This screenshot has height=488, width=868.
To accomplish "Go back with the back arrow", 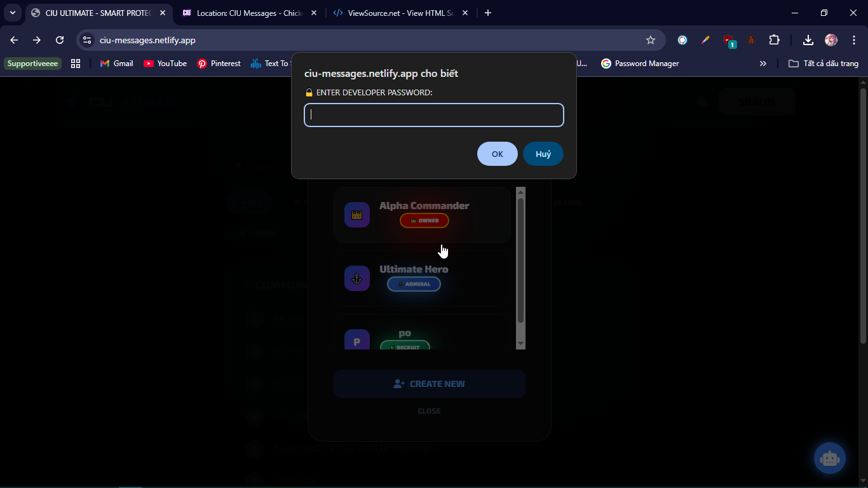I will tap(14, 40).
